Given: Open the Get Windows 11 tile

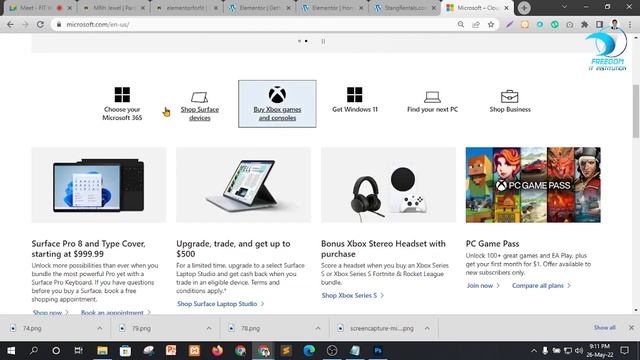Looking at the screenshot, I should 355,100.
